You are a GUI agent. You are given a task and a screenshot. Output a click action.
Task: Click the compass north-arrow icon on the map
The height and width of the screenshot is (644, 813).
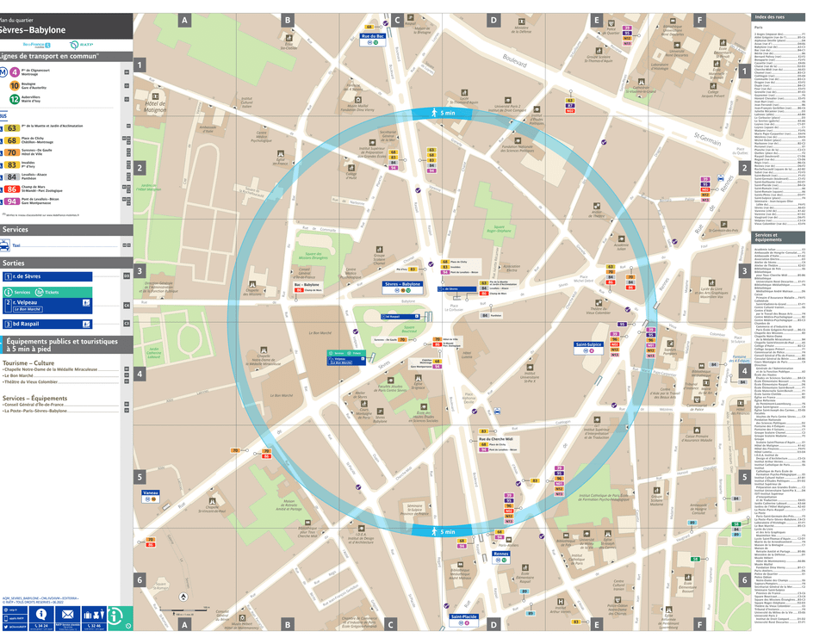pyautogui.click(x=183, y=597)
